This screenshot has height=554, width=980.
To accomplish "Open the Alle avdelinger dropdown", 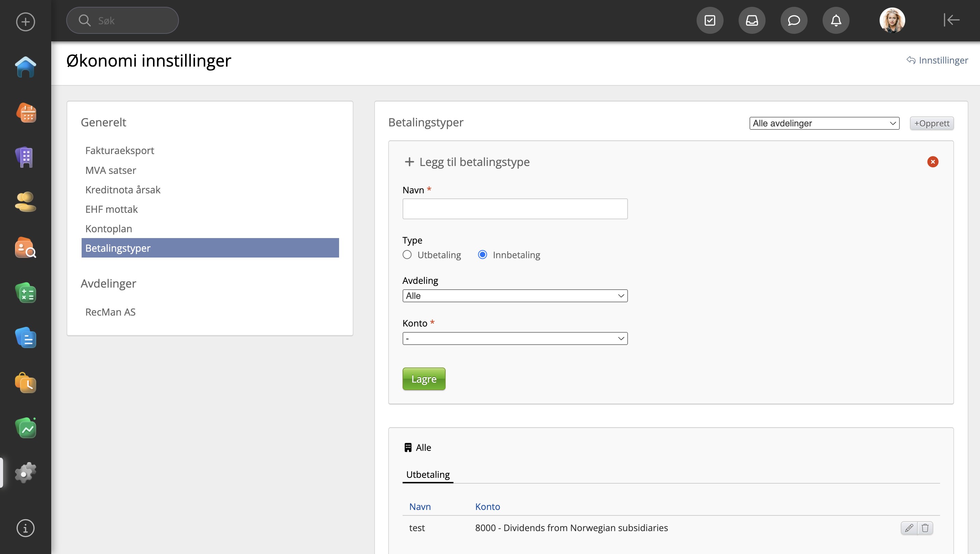I will click(x=824, y=123).
